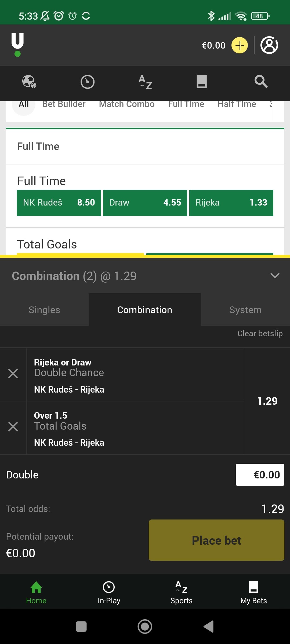Open the search magnifier icon
290x644 pixels.
(x=261, y=82)
